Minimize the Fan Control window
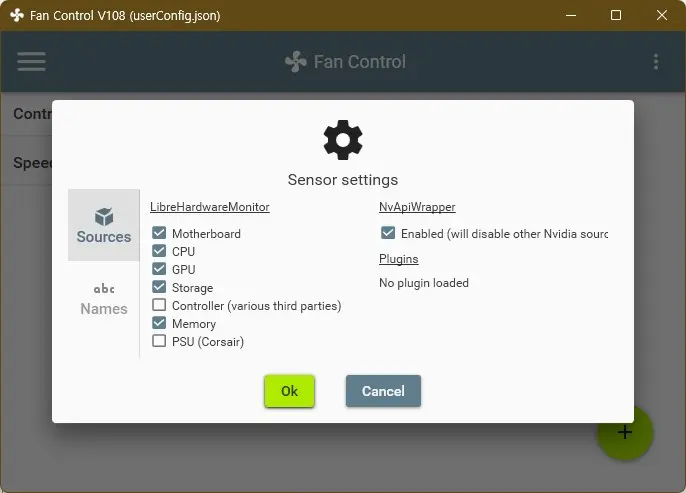Image resolution: width=686 pixels, height=493 pixels. click(570, 15)
